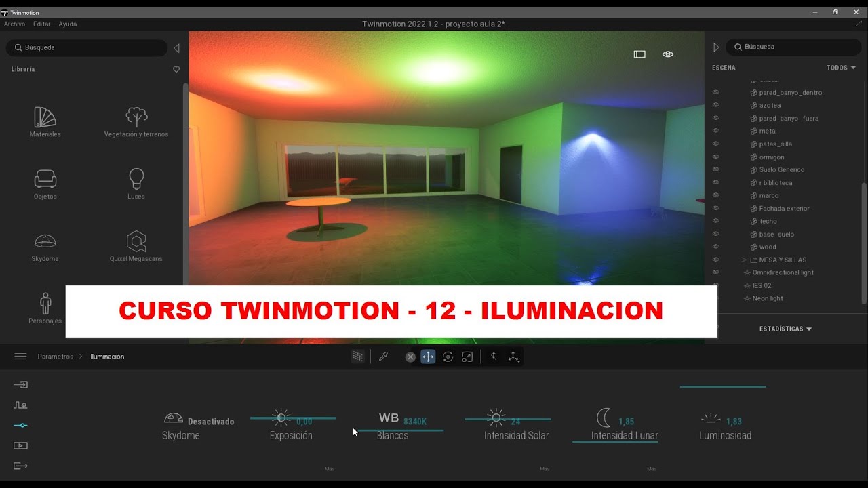The height and width of the screenshot is (488, 868).
Task: Toggle visibility of metal object
Action: tap(715, 131)
